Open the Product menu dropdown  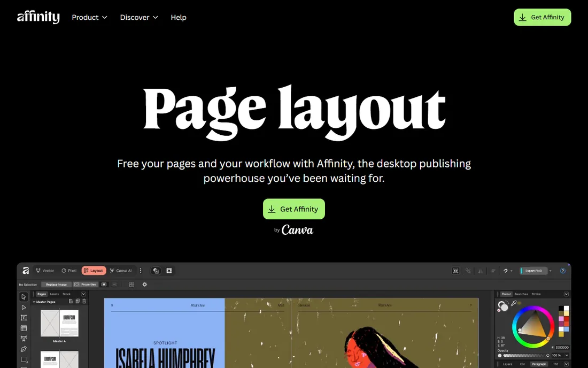tap(89, 17)
